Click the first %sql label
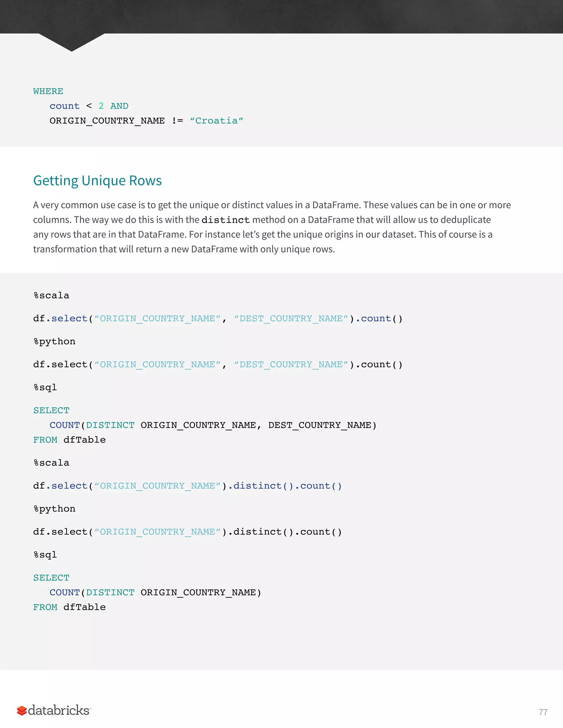This screenshot has height=728, width=563. [x=45, y=387]
